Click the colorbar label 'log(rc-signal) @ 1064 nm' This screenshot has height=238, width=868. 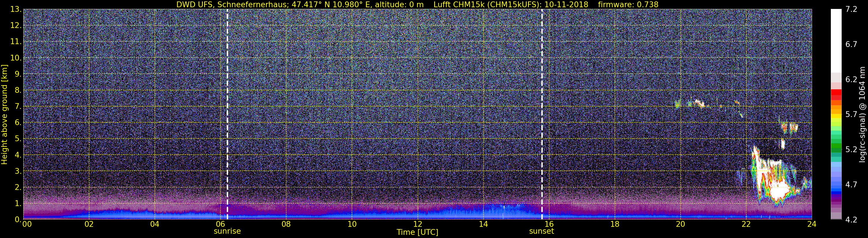pos(863,114)
